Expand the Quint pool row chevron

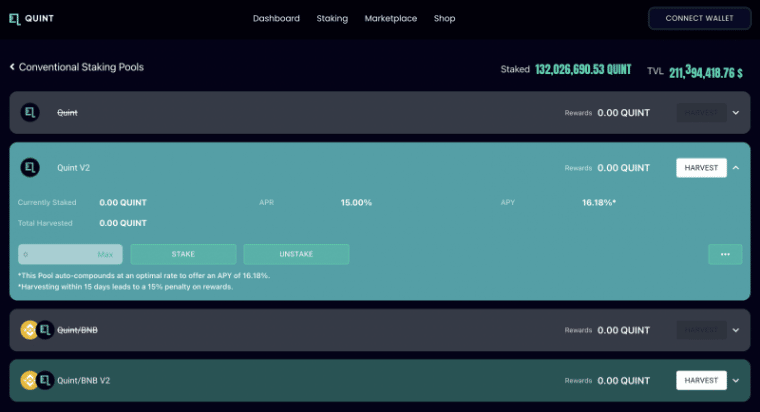pyautogui.click(x=736, y=113)
